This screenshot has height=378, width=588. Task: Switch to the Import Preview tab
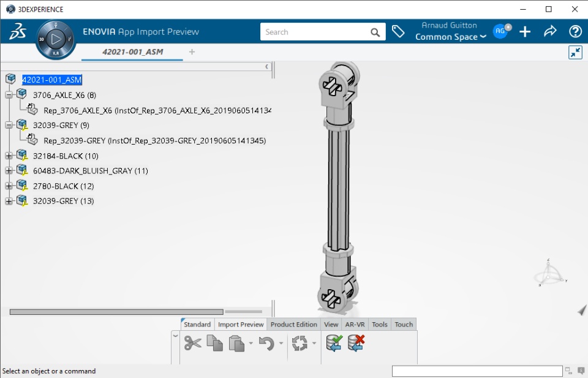click(x=241, y=324)
